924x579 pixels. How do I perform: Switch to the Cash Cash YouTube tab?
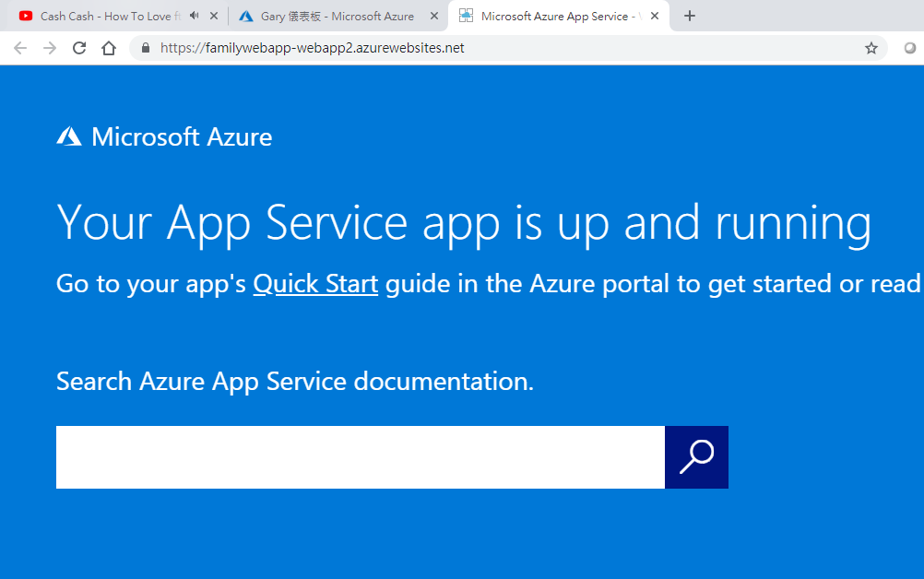pos(101,16)
